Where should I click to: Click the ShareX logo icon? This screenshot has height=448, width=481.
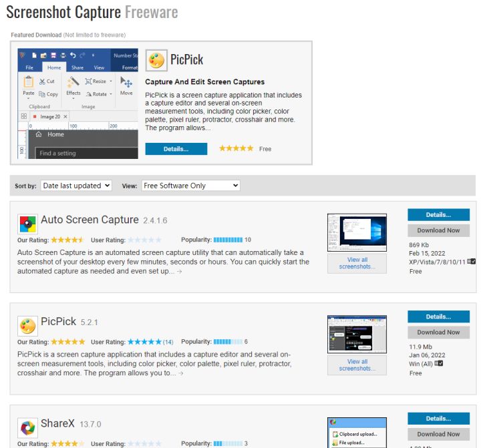click(x=27, y=427)
